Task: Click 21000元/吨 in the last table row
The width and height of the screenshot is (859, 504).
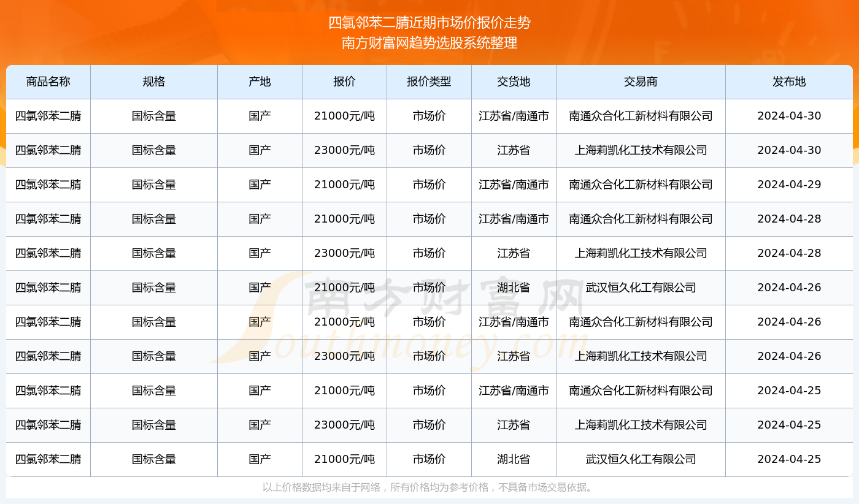Action: 344,459
